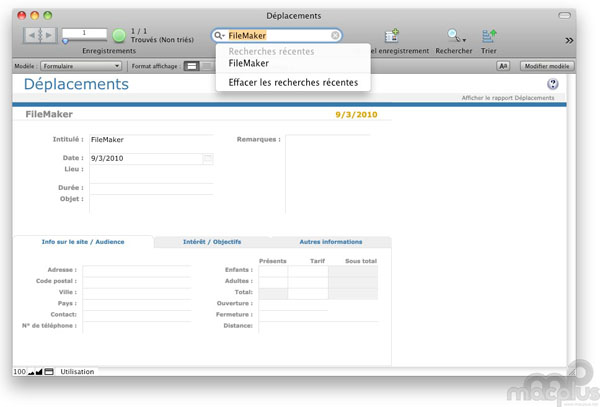Click the Distance field
This screenshot has width=600, height=407.
point(318,327)
